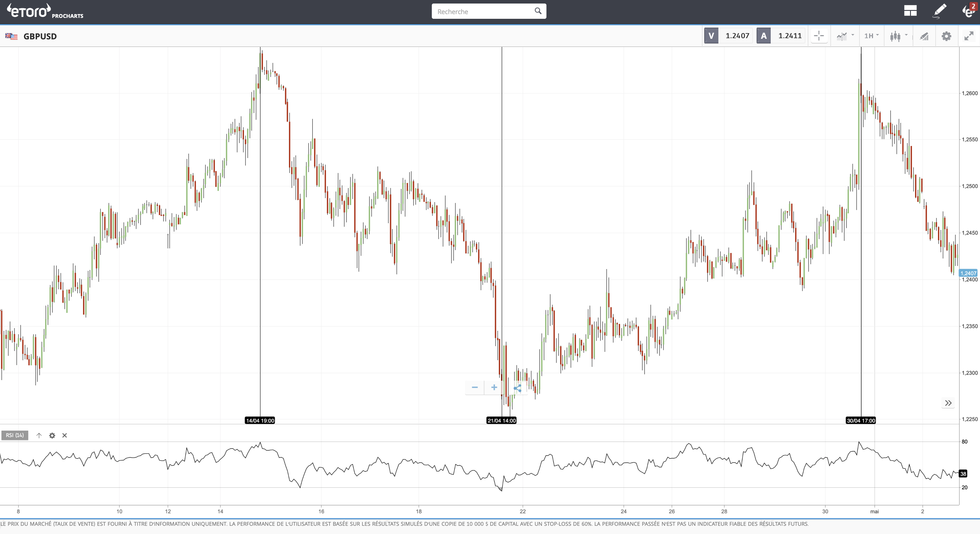This screenshot has width=980, height=534.
Task: Move RSI panel up with arrow icon
Action: click(39, 436)
